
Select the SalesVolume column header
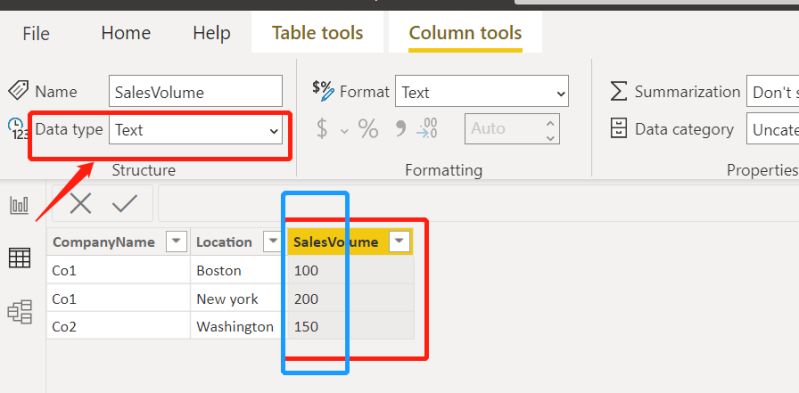point(336,242)
